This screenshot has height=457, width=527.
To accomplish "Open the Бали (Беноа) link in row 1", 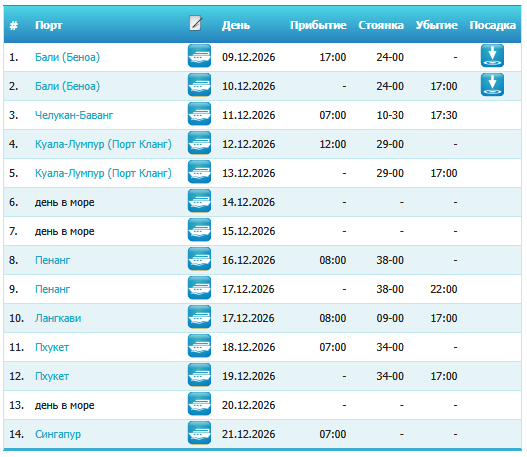I will [x=68, y=57].
